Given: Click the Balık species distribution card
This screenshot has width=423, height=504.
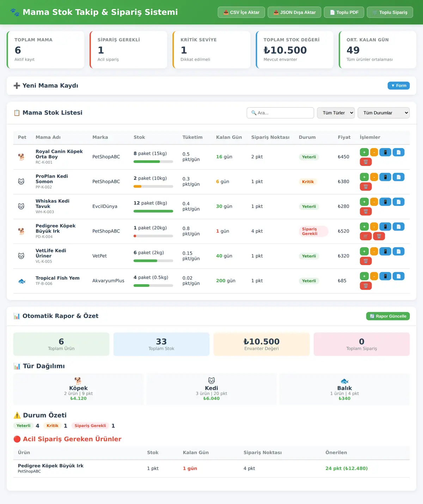Looking at the screenshot, I should point(344,389).
